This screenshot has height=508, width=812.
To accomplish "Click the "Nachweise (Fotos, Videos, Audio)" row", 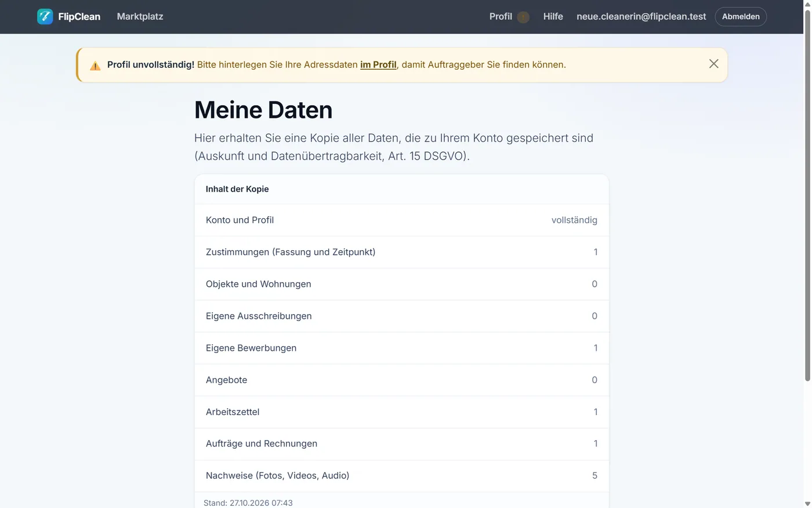I will (401, 475).
